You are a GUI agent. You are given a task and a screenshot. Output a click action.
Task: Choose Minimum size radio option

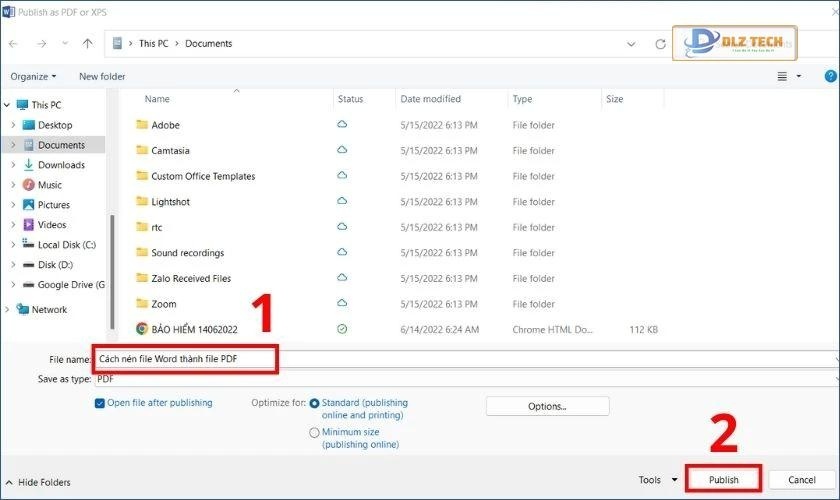[x=315, y=433]
